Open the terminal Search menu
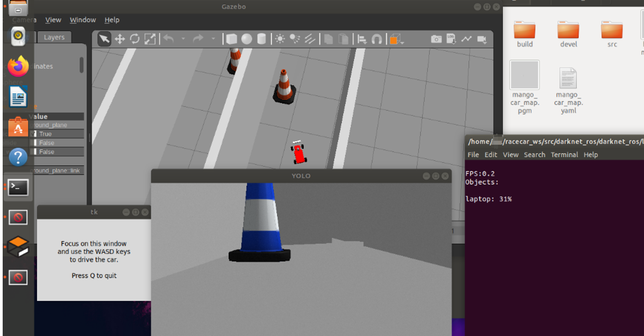The height and width of the screenshot is (336, 644). point(535,155)
